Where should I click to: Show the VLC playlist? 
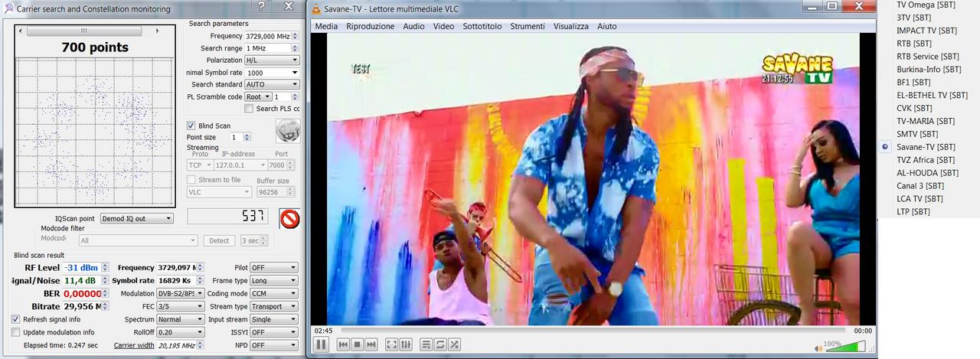point(426,344)
